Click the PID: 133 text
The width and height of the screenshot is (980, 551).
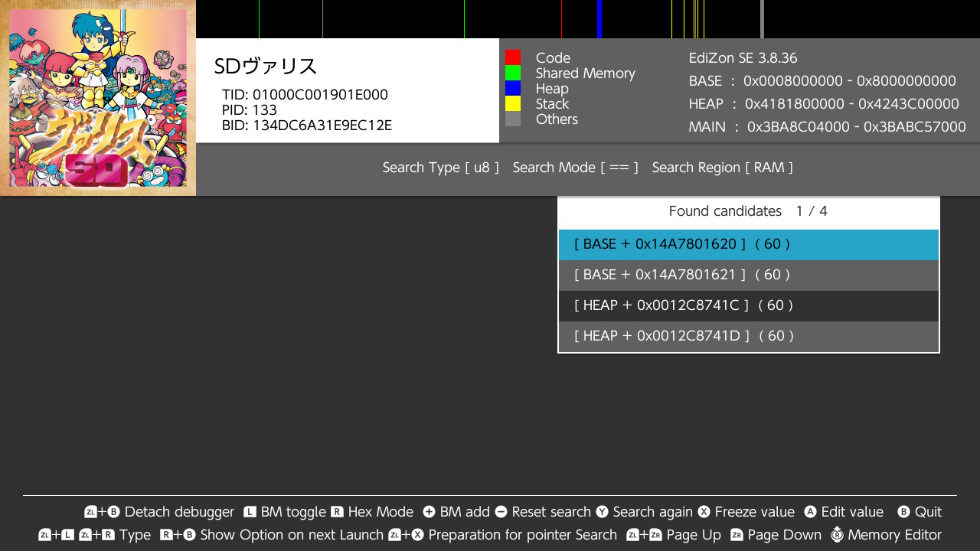tap(250, 110)
